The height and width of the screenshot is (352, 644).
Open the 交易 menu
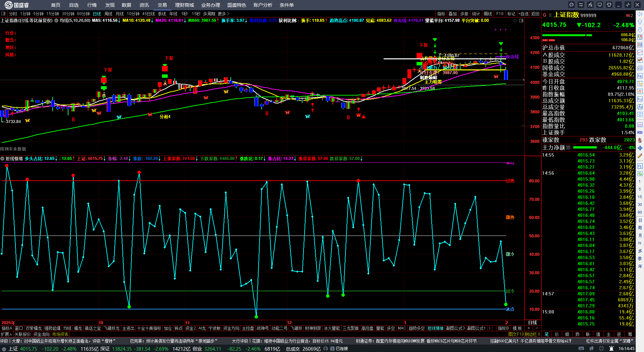(x=162, y=5)
